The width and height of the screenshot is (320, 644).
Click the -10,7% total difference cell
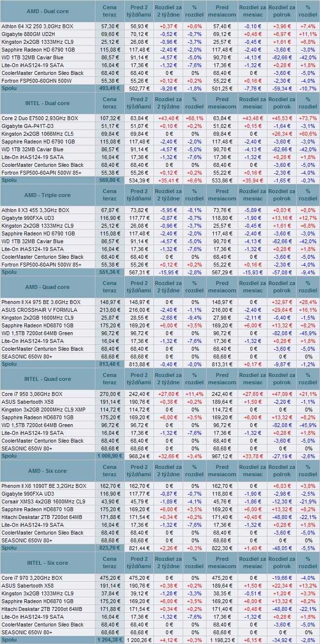pos(308,88)
